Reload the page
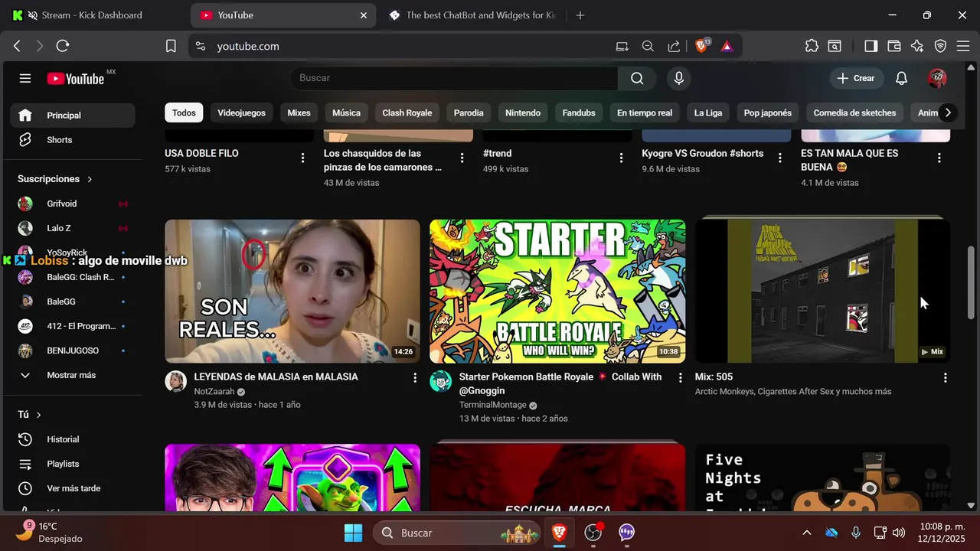980x551 pixels. pyautogui.click(x=63, y=46)
